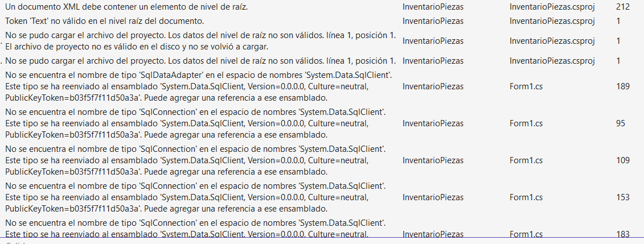The width and height of the screenshot is (644, 244).
Task: Click Form1.cs in the line 153 row
Action: [526, 197]
